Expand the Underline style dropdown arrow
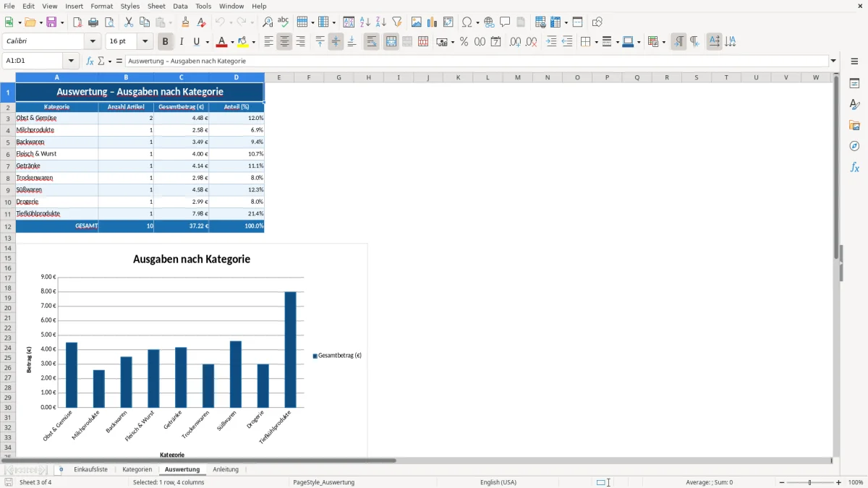This screenshot has height=488, width=868. pos(207,42)
